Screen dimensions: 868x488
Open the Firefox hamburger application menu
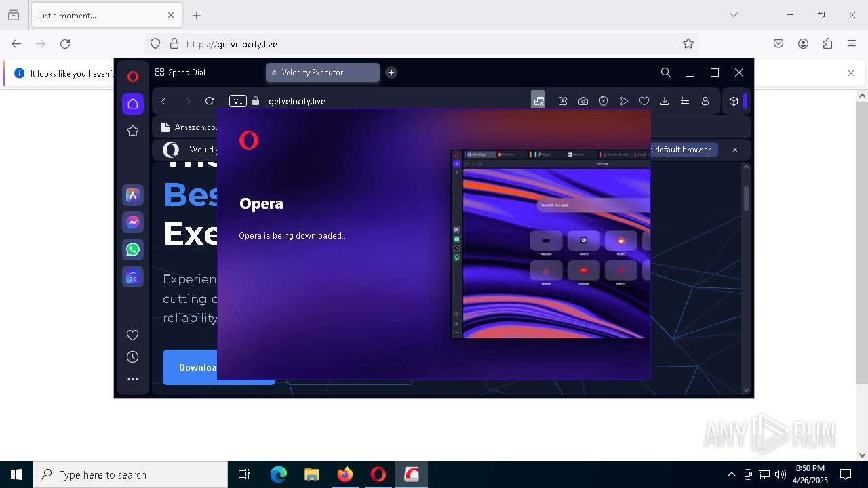tap(852, 44)
